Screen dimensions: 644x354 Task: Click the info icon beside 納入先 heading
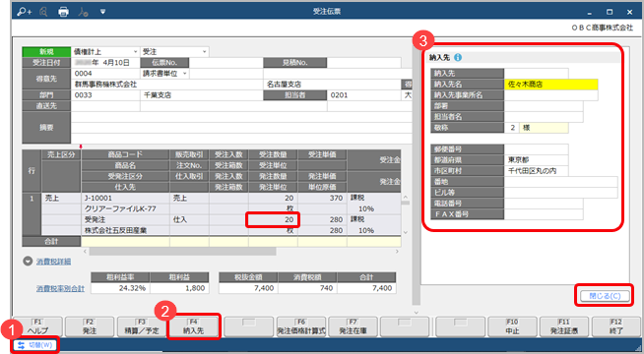[458, 57]
